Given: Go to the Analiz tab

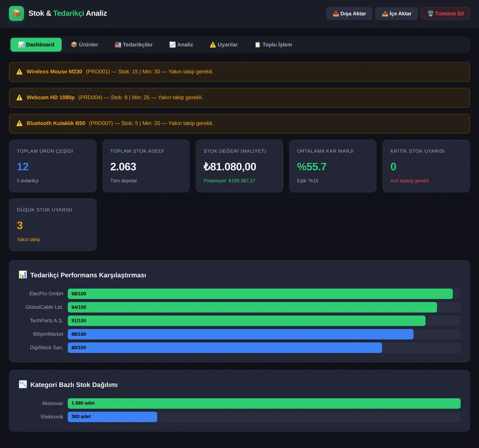Looking at the screenshot, I should coord(181,45).
